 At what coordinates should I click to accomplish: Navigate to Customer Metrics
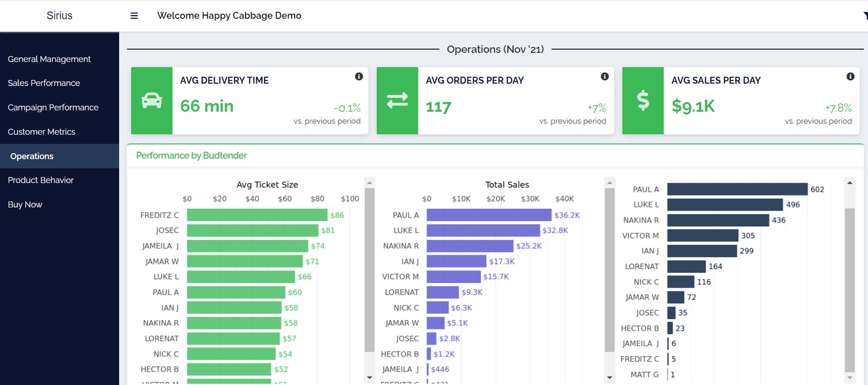[42, 131]
